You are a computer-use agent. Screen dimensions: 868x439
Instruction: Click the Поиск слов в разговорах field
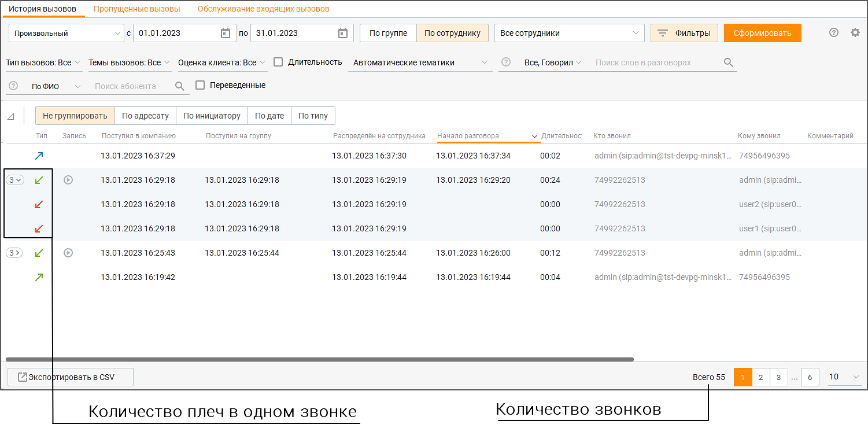[x=656, y=62]
